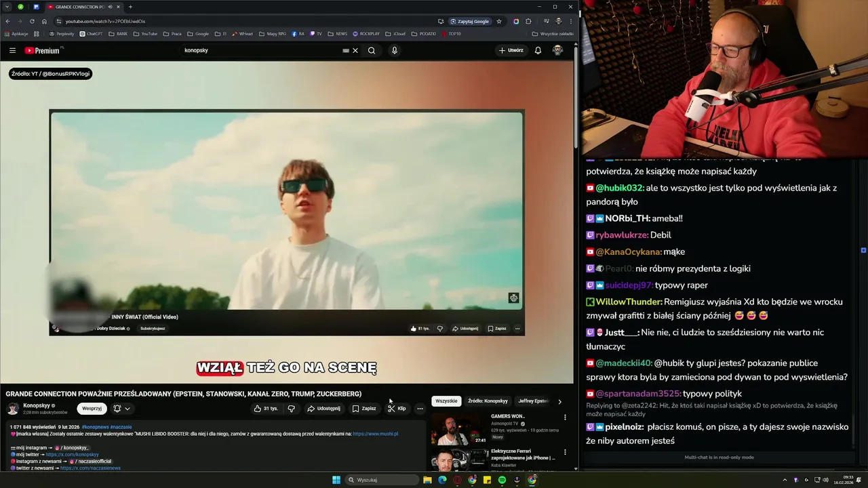The image size is (868, 488).
Task: Clear the konopsky search text
Action: point(355,50)
